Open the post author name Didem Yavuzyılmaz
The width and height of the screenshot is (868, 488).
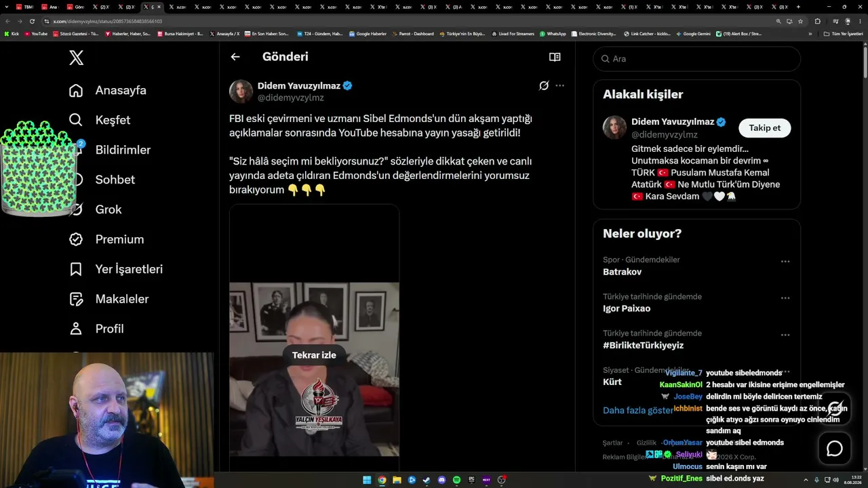(299, 85)
